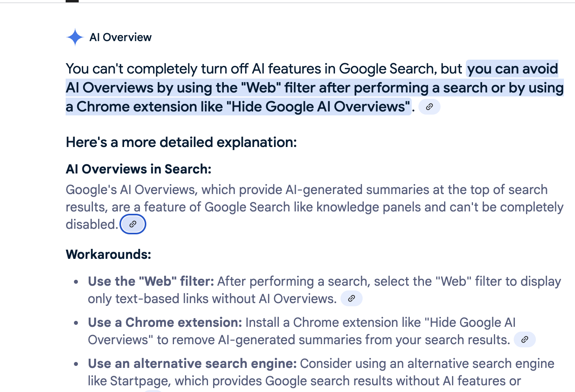
Task: Click "Here's a more detailed explanation:" heading
Action: tap(181, 142)
